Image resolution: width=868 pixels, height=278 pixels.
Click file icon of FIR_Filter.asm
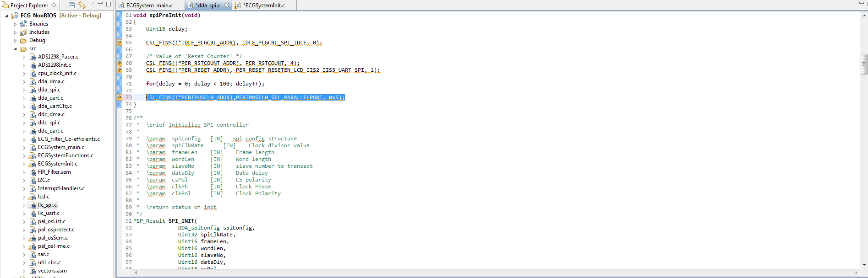click(33, 172)
